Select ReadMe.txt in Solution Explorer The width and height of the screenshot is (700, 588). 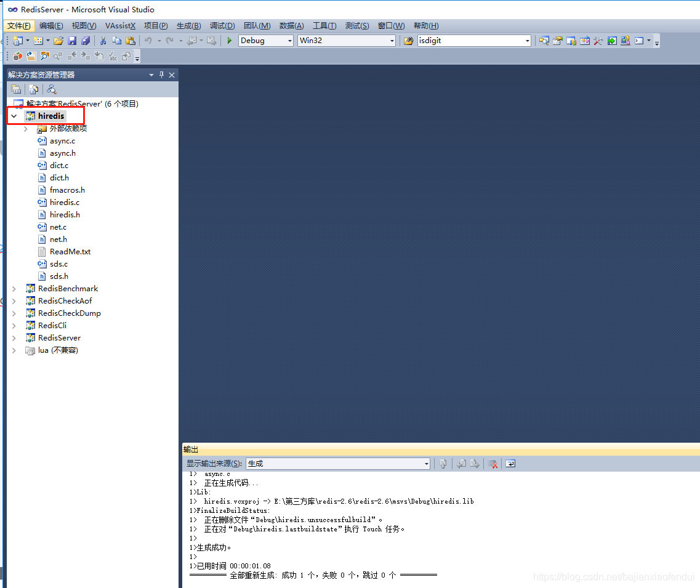pyautogui.click(x=70, y=252)
